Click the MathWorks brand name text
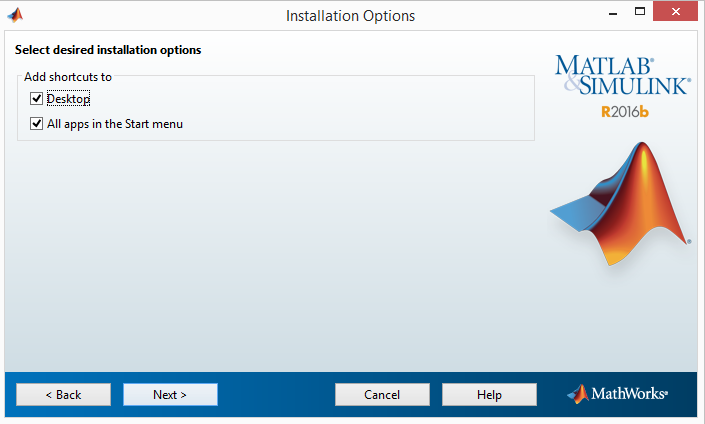 coord(629,394)
